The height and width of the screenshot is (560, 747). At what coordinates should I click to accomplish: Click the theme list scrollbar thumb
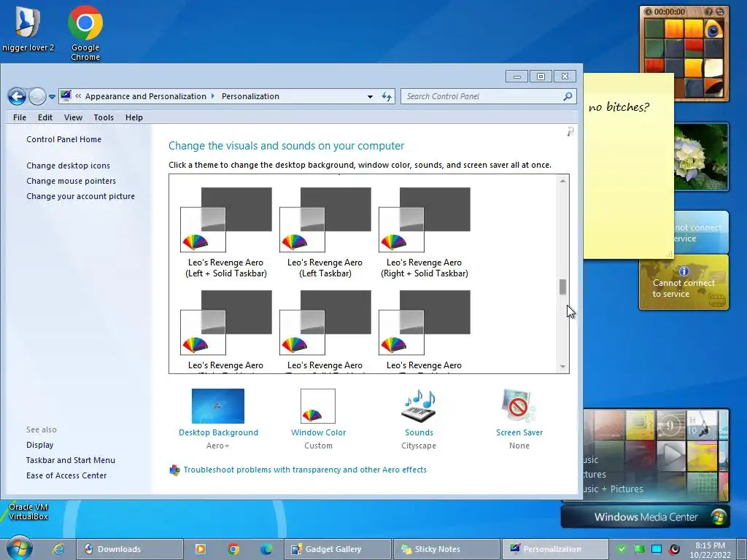[x=562, y=287]
